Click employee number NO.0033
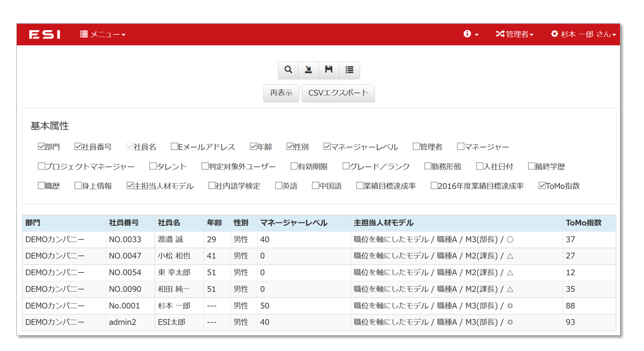 (125, 239)
